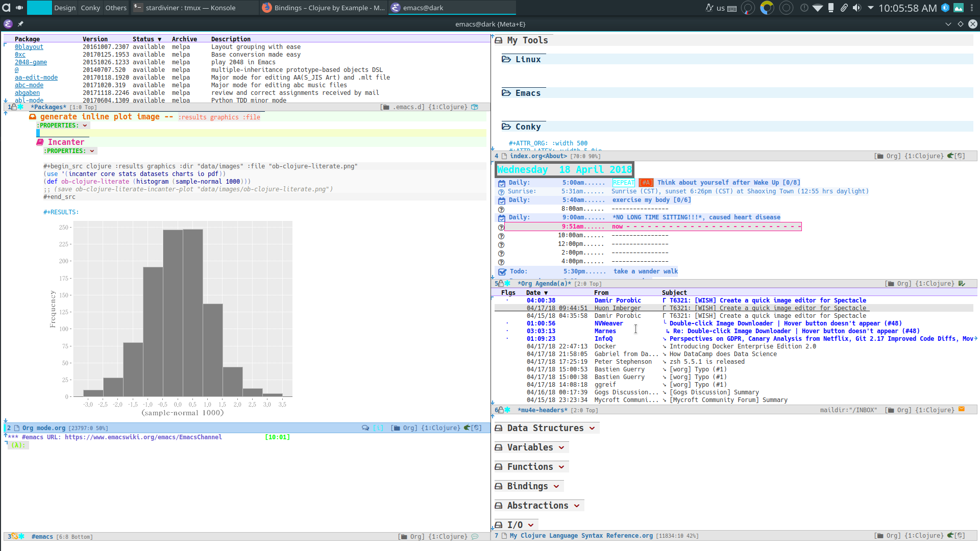This screenshot has width=980, height=551.
Task: Select emacs@dark taskbar entry
Action: pos(452,8)
